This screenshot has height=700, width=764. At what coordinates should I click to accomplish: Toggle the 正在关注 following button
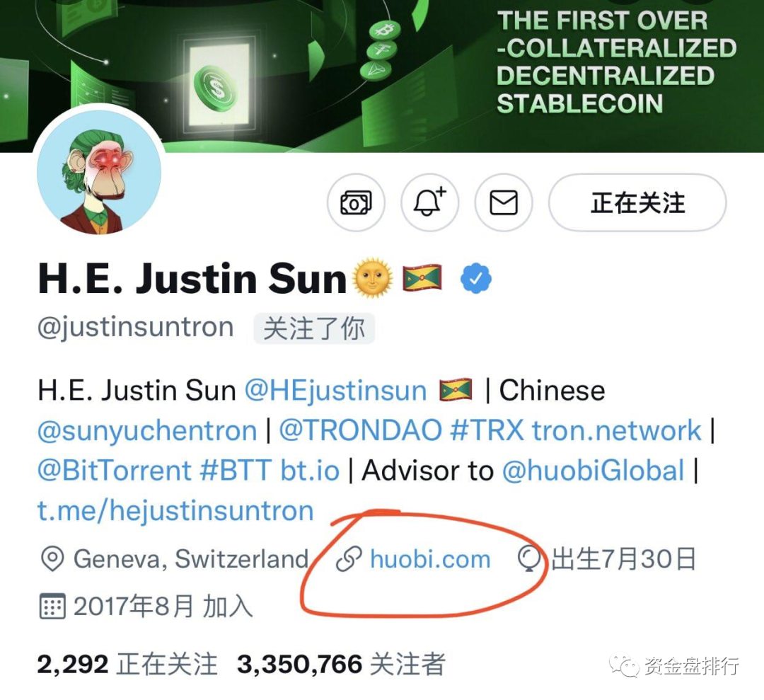tap(637, 202)
